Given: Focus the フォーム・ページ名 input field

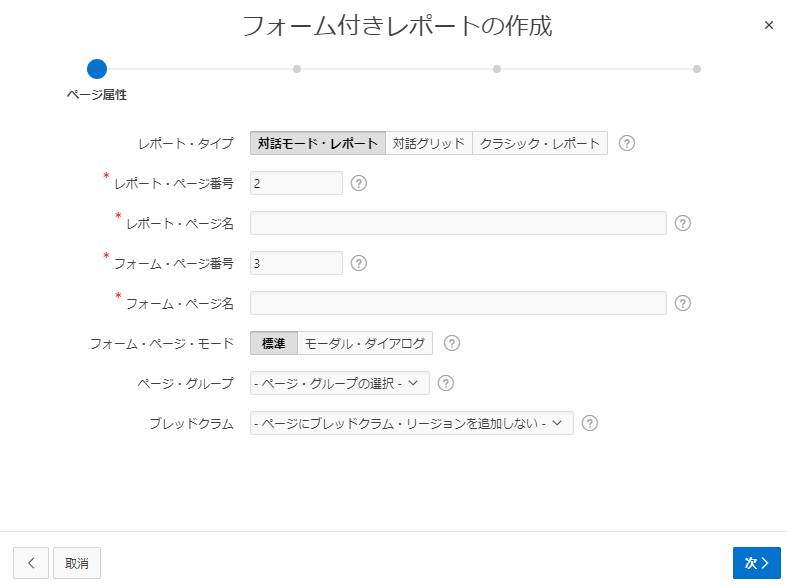Looking at the screenshot, I should 458,303.
